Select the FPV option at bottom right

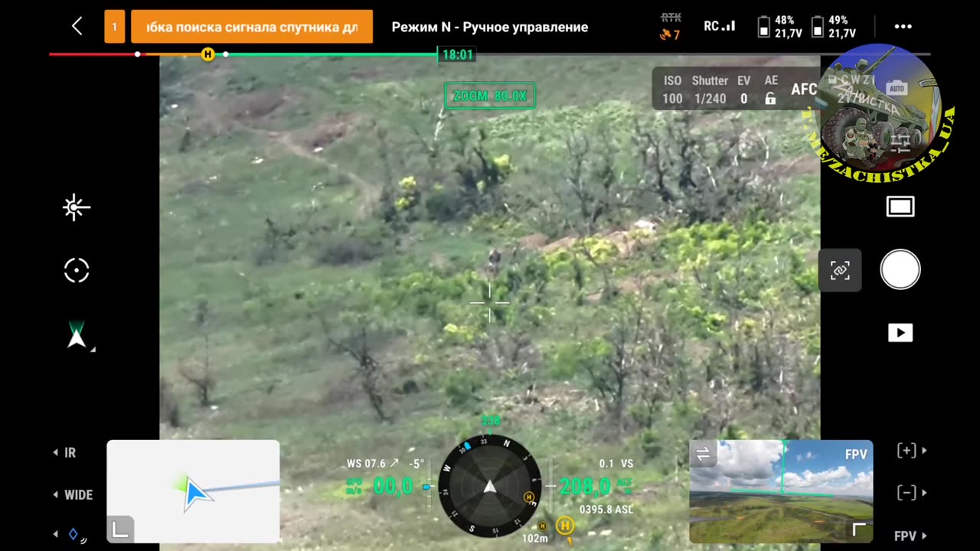click(910, 536)
